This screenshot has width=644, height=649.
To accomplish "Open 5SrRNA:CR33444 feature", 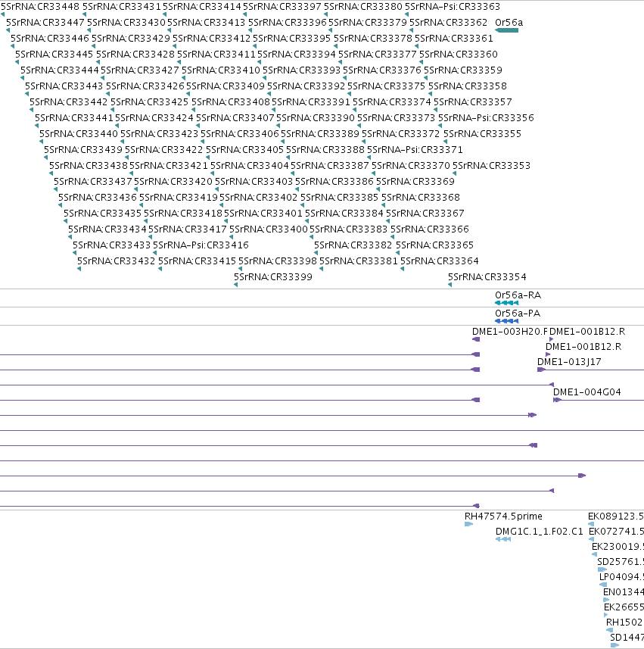I will click(x=60, y=70).
